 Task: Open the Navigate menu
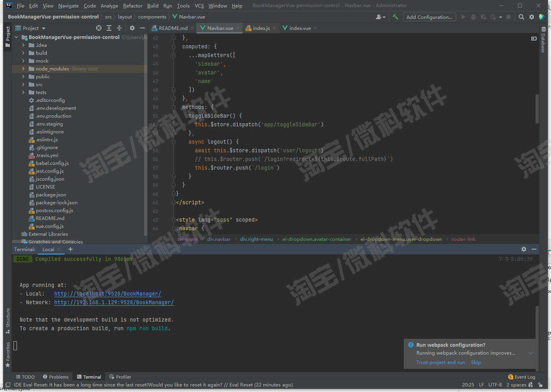[68, 6]
